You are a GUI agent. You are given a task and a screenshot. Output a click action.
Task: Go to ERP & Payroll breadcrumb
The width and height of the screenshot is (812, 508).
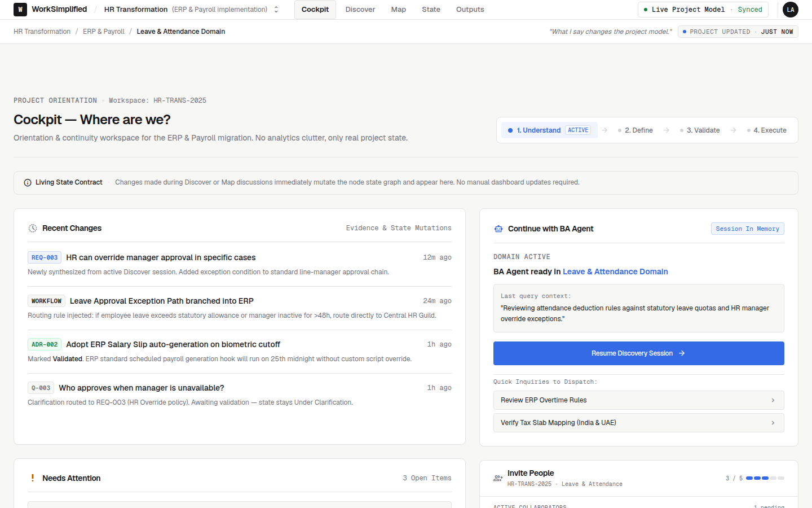pos(104,32)
